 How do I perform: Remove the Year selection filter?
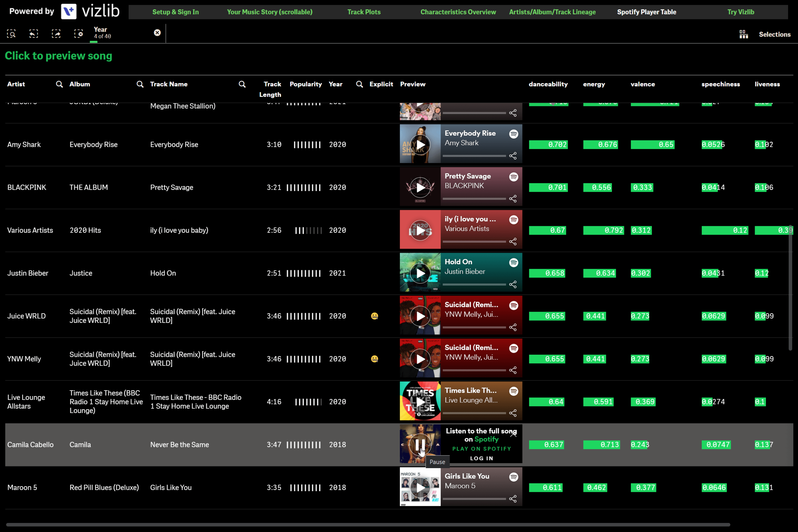tap(157, 33)
